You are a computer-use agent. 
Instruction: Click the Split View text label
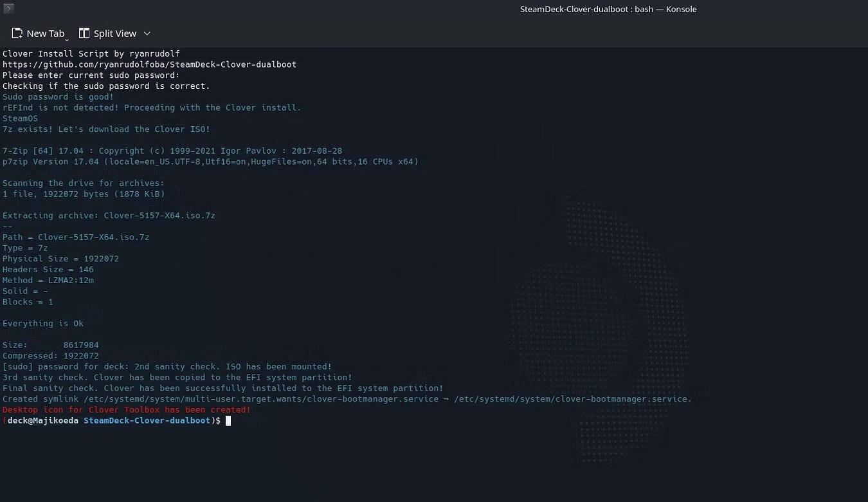pyautogui.click(x=115, y=33)
